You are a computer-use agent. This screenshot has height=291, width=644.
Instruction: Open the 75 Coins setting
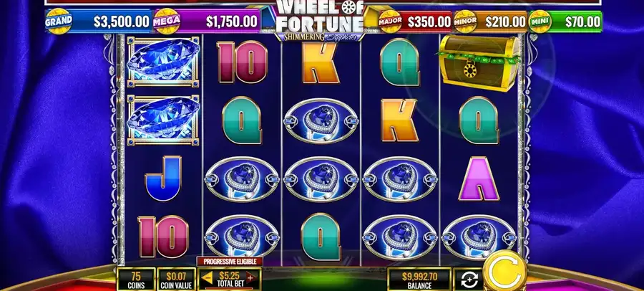[x=136, y=280]
